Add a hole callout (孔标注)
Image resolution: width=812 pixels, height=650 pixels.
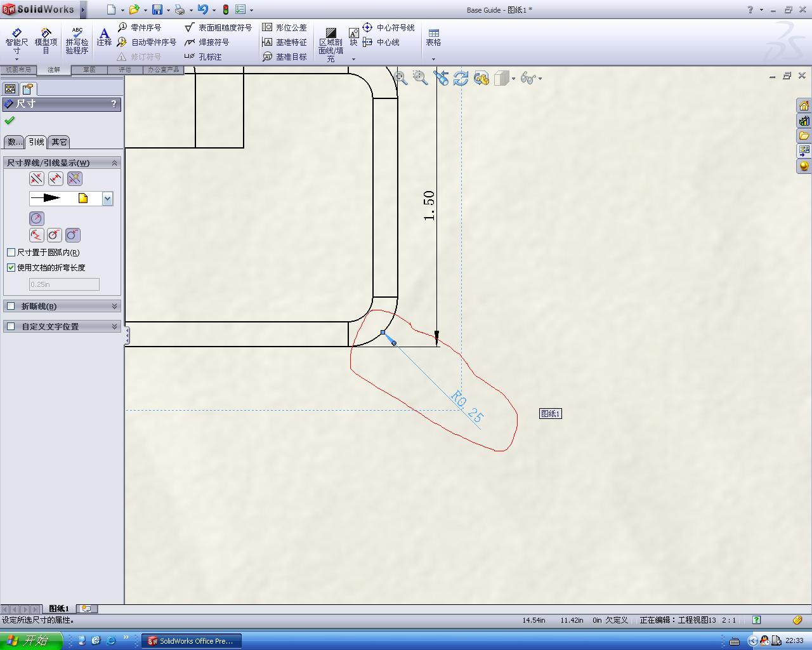tap(203, 56)
